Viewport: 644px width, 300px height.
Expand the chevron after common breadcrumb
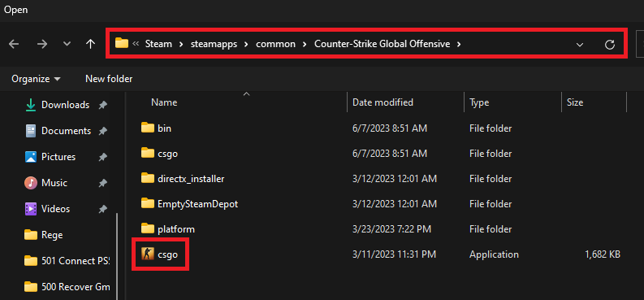[305, 44]
